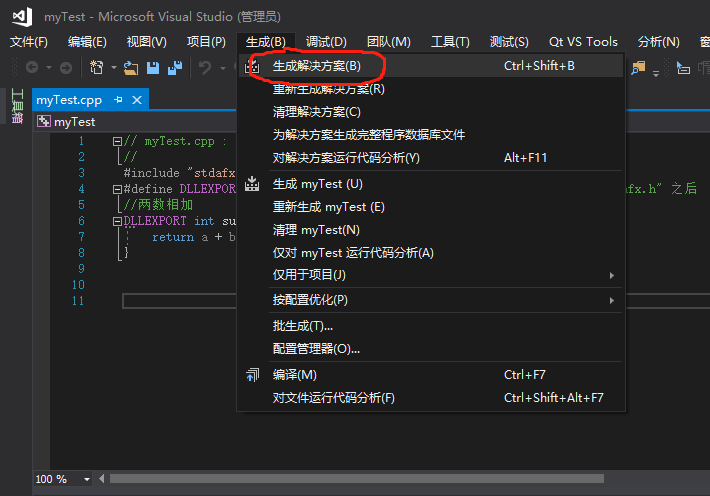Screen dimensions: 710x496
Task: Pin the myTest.cpp tab
Action: (x=119, y=100)
